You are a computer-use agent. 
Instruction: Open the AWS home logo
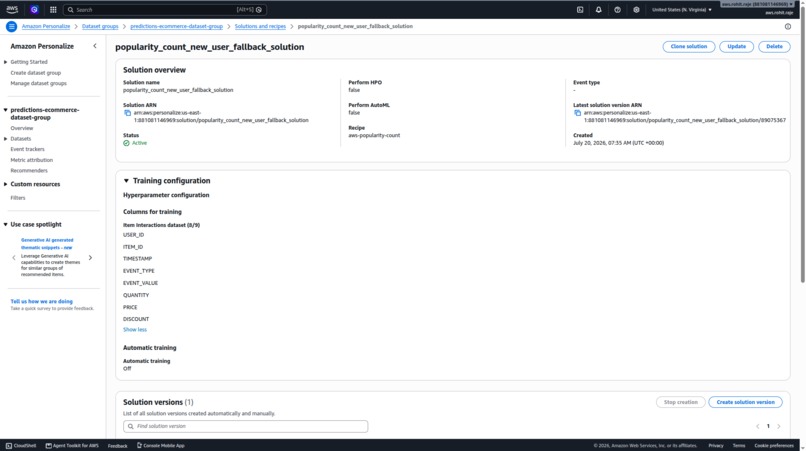tap(12, 9)
